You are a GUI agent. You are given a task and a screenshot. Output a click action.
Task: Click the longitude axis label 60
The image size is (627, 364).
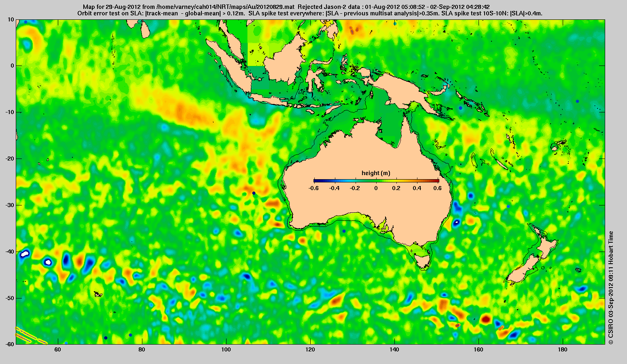pos(57,349)
